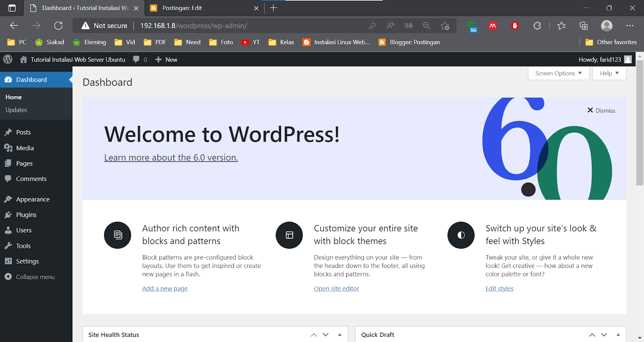Image resolution: width=644 pixels, height=342 pixels.
Task: Open the Media menu in the sidebar
Action: pos(36,148)
